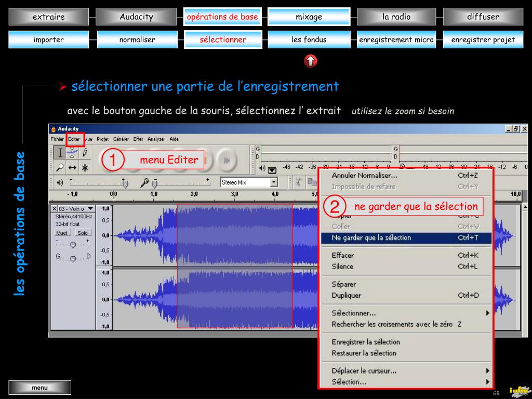Click the enregistrer projet button

click(x=483, y=39)
